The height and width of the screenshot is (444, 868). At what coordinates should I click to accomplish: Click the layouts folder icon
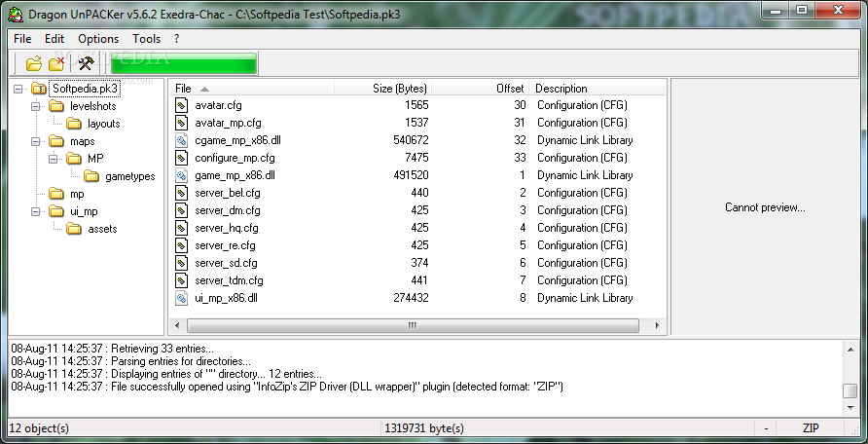[x=74, y=124]
